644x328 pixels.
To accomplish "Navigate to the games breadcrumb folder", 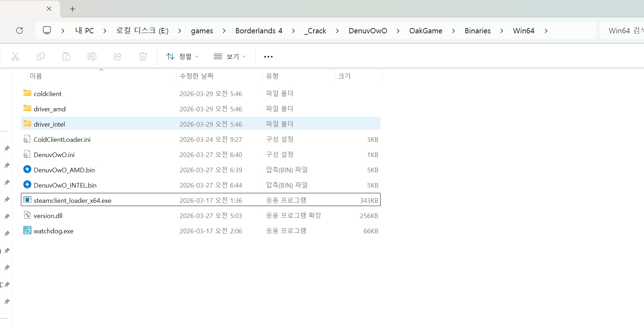I will tap(202, 31).
